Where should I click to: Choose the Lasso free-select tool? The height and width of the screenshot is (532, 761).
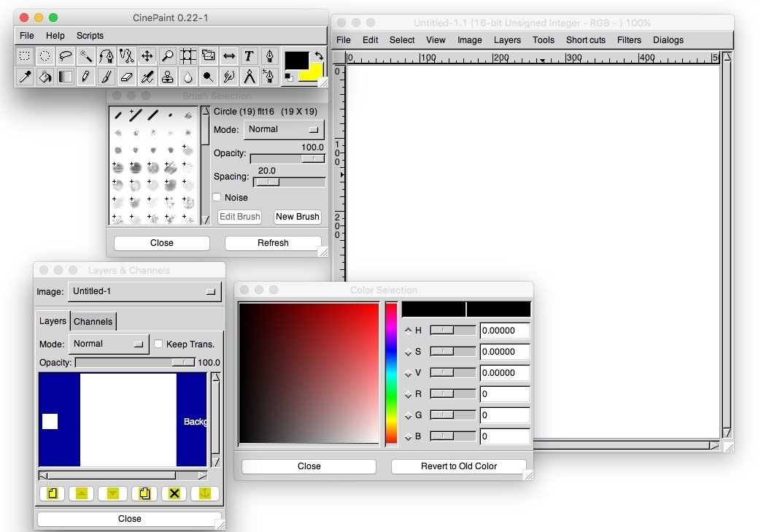pyautogui.click(x=65, y=56)
